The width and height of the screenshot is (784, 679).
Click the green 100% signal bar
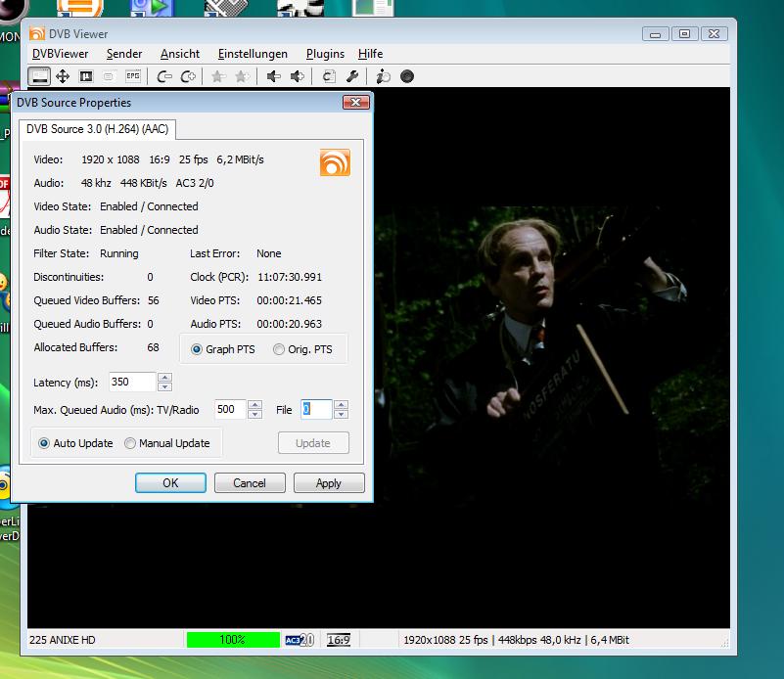pyautogui.click(x=233, y=640)
